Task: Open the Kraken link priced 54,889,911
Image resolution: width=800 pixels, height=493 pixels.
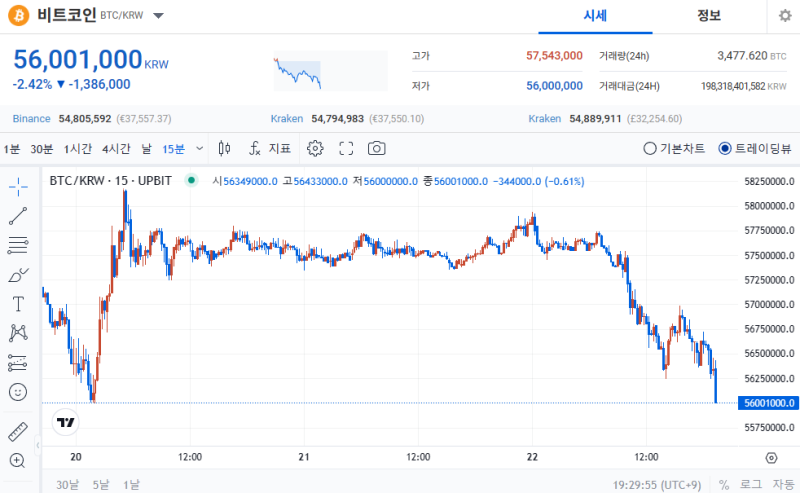Action: pos(545,118)
